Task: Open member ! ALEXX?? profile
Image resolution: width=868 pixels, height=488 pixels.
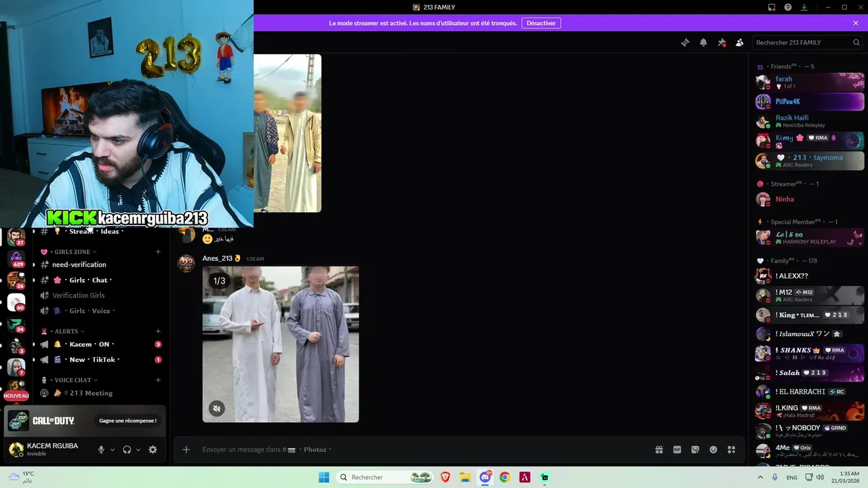Action: [810, 276]
